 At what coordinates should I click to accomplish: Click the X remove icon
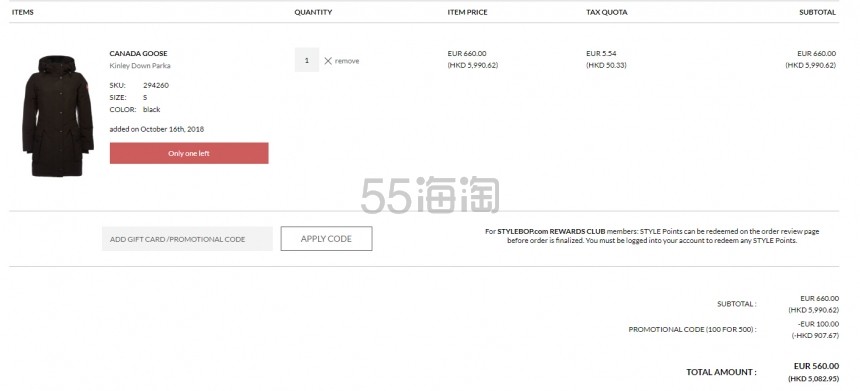(x=328, y=61)
